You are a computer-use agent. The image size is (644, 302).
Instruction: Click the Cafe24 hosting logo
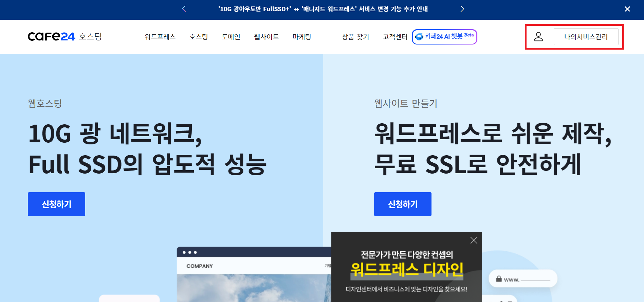65,36
